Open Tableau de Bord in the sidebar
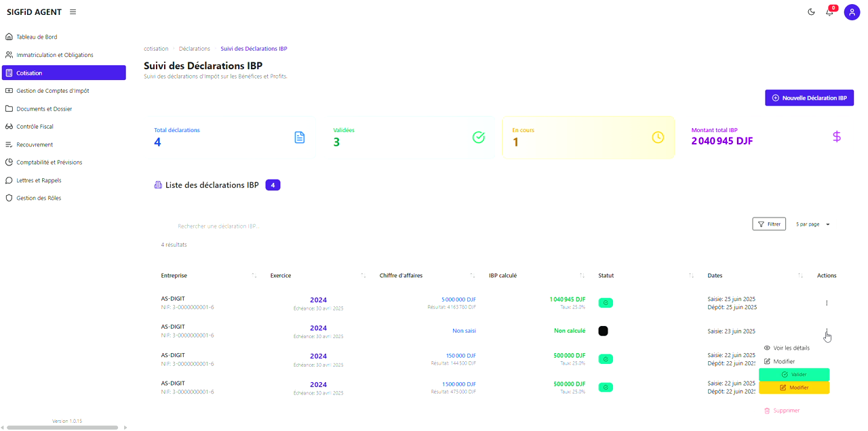868x431 pixels. tap(37, 37)
